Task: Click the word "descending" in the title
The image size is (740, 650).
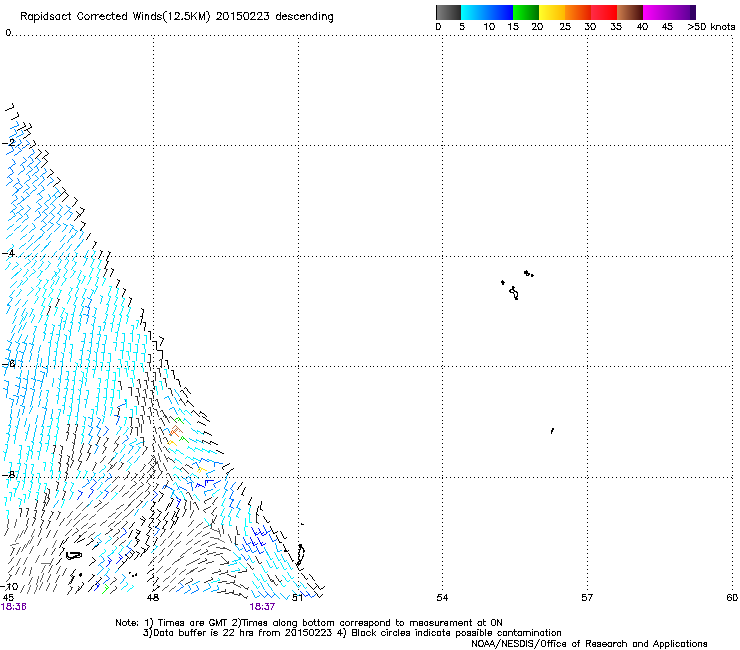Action: 304,17
